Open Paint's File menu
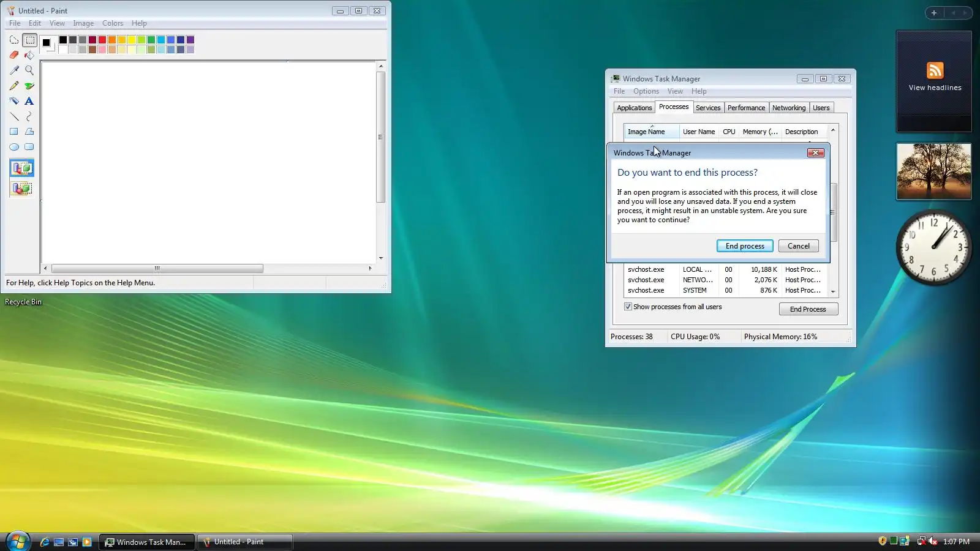 (x=15, y=23)
